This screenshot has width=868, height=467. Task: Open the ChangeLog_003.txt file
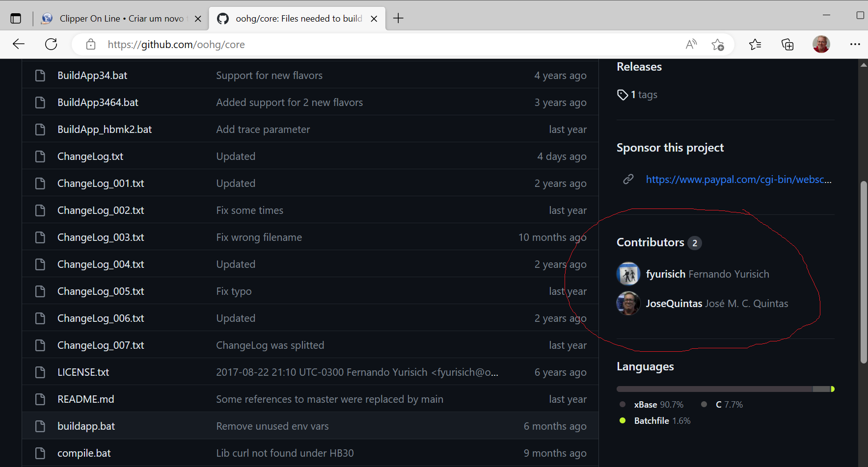pyautogui.click(x=101, y=237)
